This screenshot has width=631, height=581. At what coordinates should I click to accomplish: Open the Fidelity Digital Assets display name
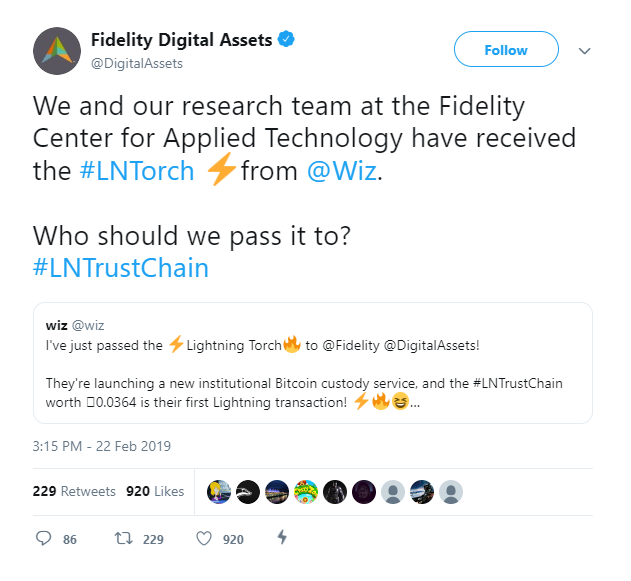coord(181,40)
